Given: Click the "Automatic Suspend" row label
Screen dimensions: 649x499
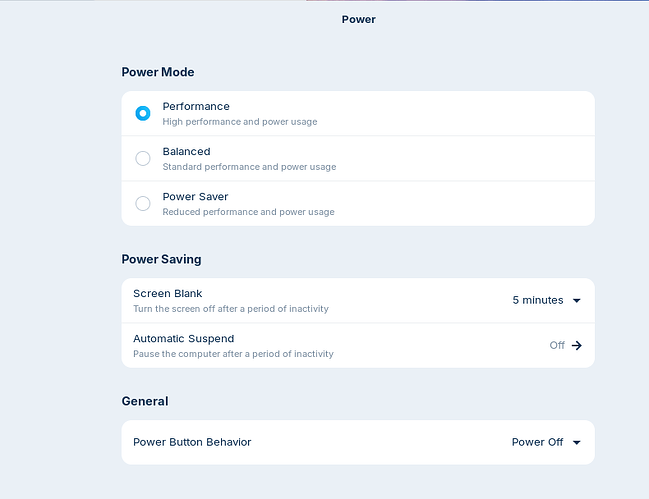Looking at the screenshot, I should [183, 339].
